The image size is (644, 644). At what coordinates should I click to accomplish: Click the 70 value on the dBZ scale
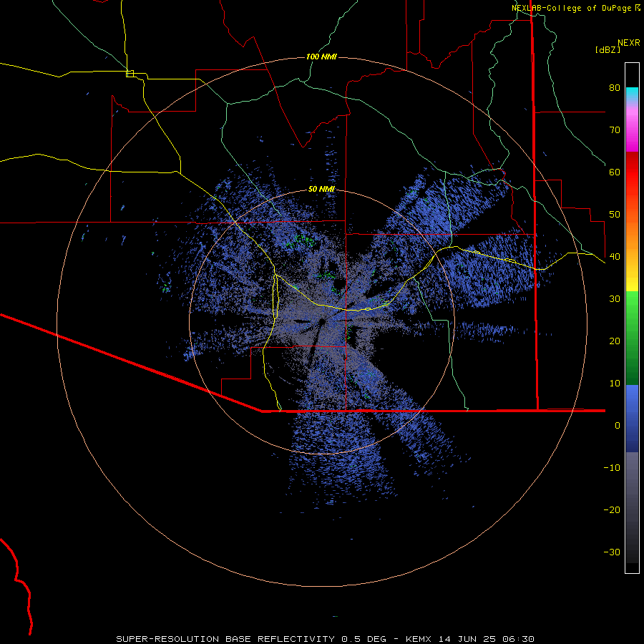point(615,130)
